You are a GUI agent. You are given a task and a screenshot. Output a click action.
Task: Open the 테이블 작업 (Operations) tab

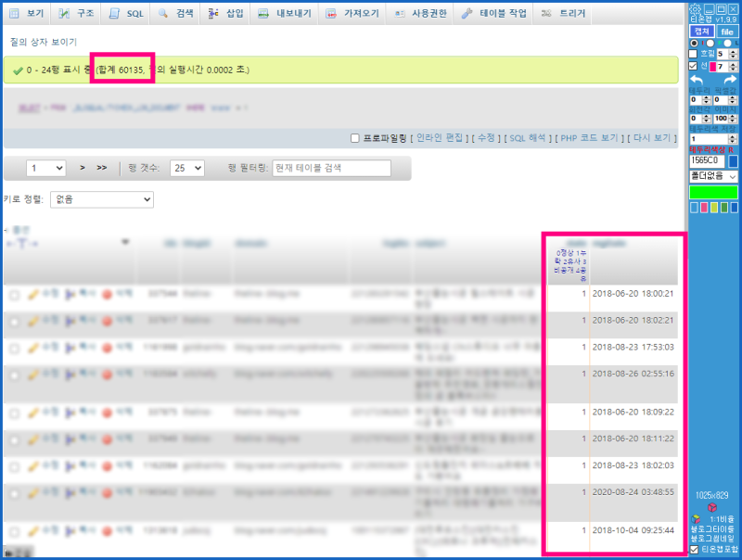[494, 13]
